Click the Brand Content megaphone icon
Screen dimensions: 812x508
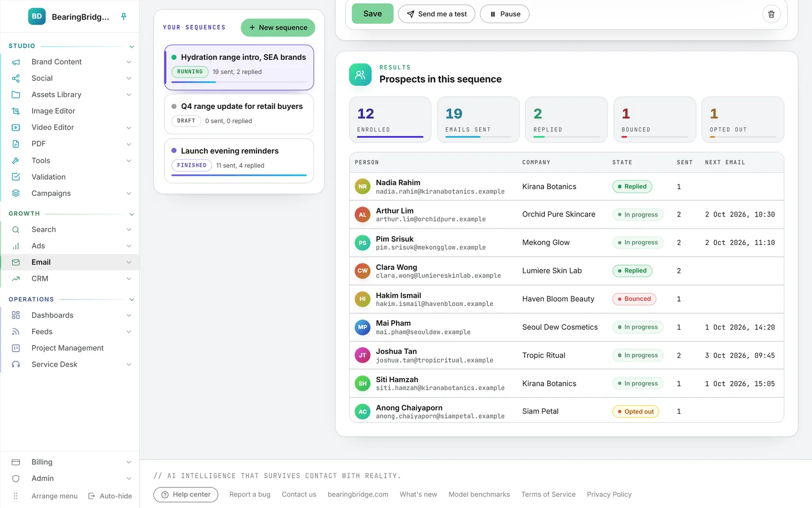[x=16, y=62]
